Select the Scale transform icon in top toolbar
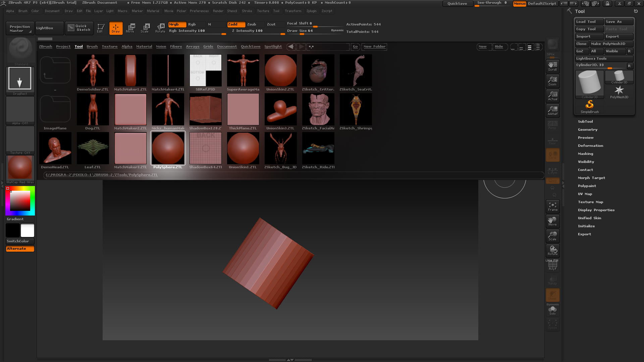The width and height of the screenshot is (644, 362). pyautogui.click(x=145, y=28)
